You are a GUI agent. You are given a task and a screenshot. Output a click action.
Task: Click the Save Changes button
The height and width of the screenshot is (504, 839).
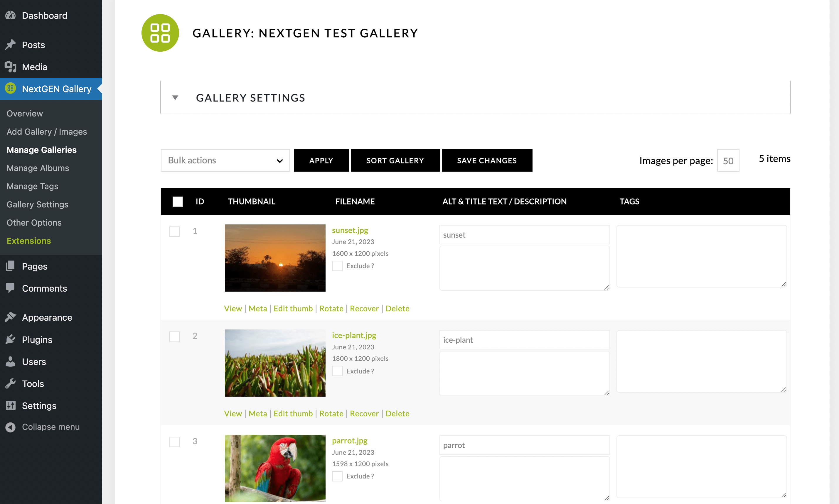(487, 160)
